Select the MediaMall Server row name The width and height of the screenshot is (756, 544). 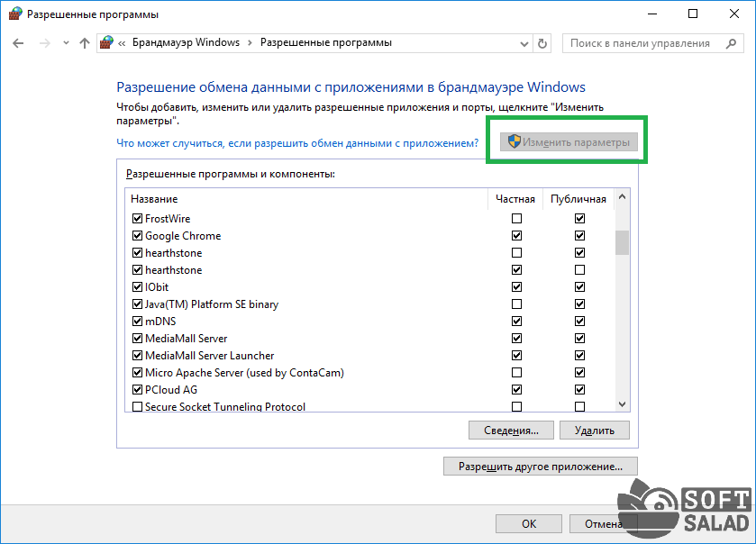[187, 339]
